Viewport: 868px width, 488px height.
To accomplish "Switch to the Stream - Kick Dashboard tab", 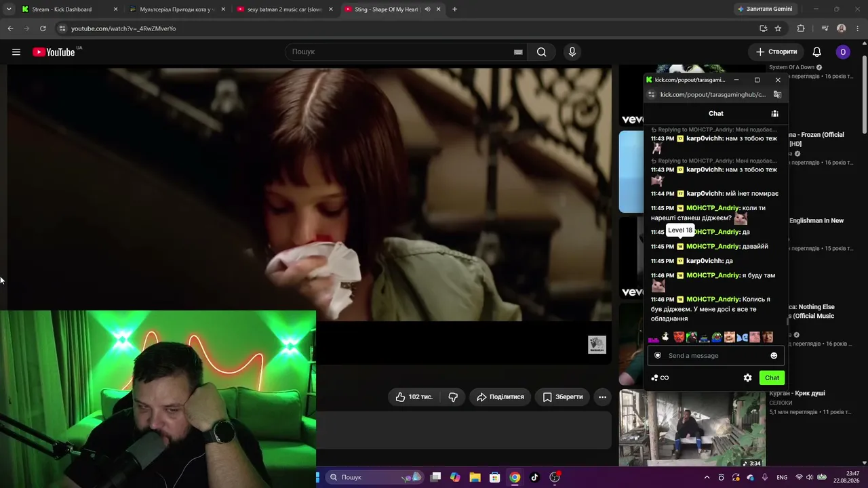I will point(68,9).
